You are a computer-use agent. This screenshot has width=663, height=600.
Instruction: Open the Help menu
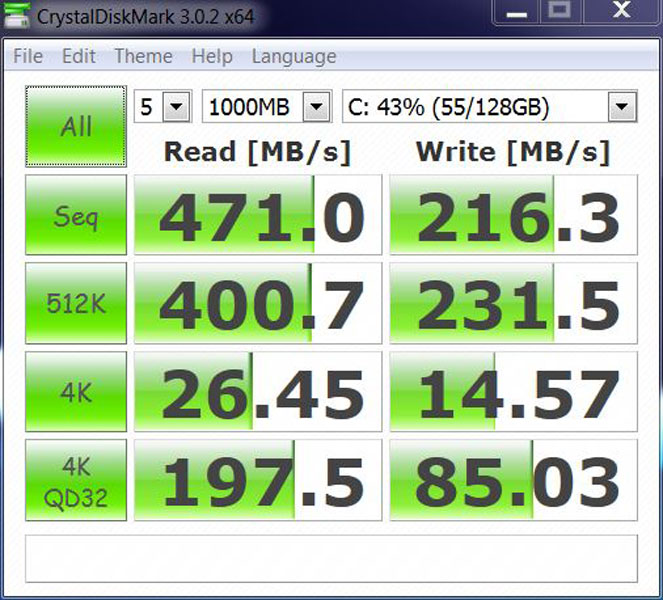pyautogui.click(x=212, y=56)
